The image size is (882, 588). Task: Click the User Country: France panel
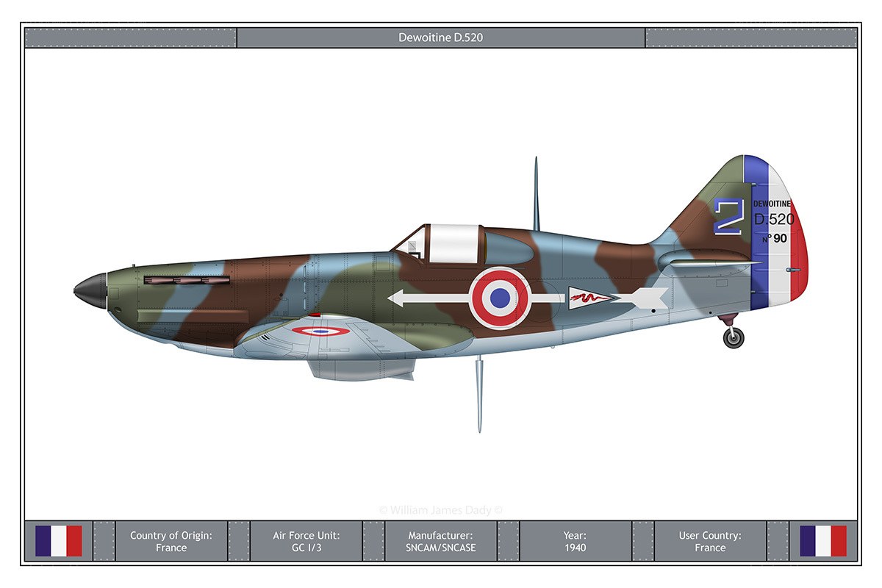click(x=710, y=541)
